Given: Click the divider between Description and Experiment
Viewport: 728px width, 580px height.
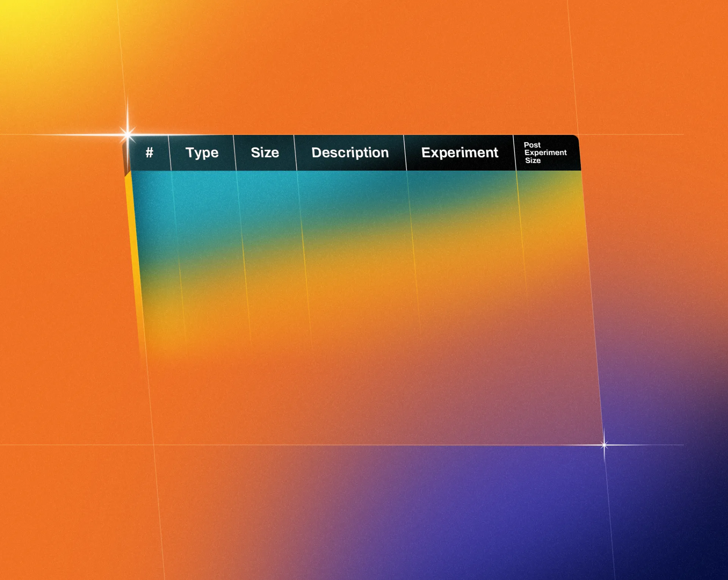Looking at the screenshot, I should coord(404,152).
